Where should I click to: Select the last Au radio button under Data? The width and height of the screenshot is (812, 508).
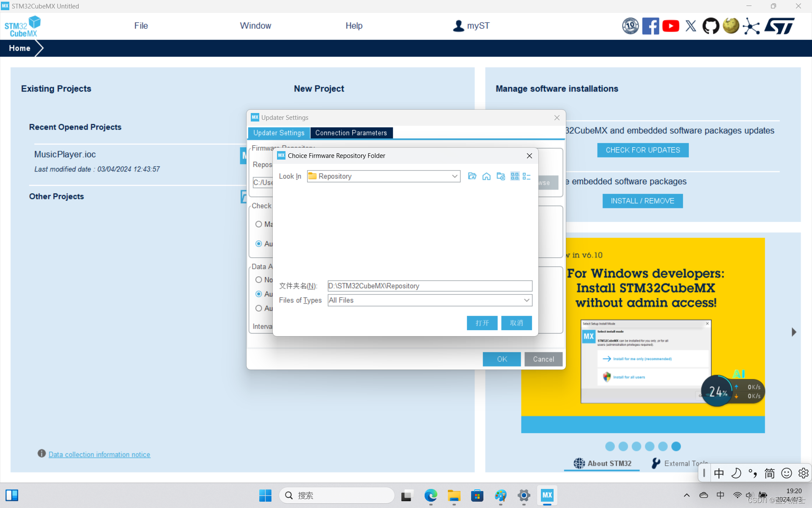point(259,308)
